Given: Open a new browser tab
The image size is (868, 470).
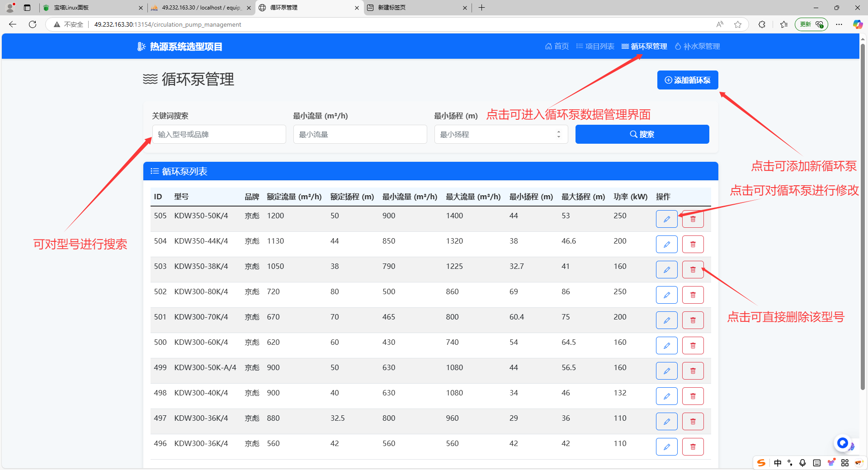Looking at the screenshot, I should 481,8.
